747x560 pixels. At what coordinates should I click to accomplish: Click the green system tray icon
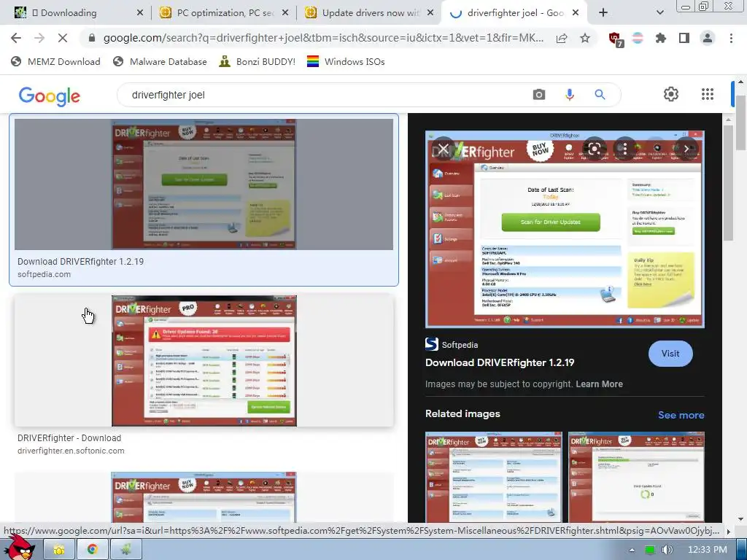pos(649,550)
